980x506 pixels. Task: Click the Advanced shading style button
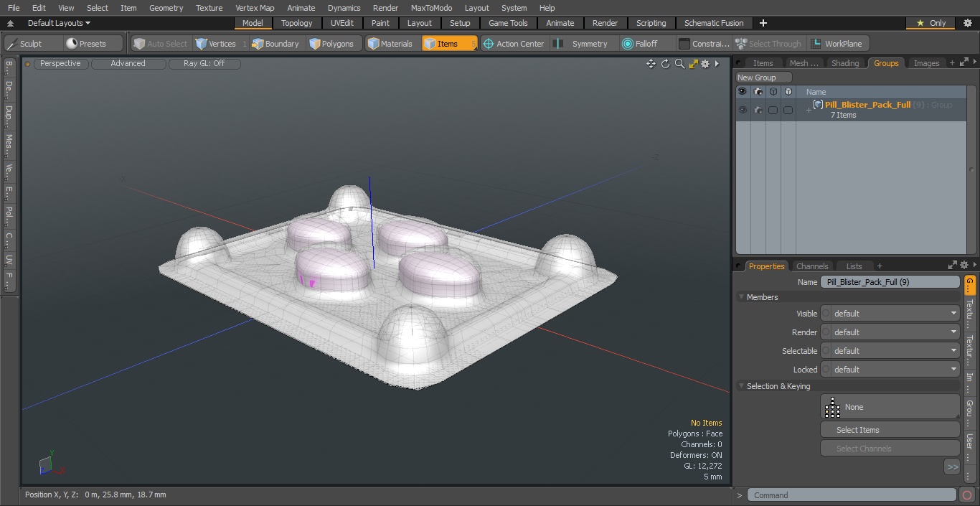[128, 64]
